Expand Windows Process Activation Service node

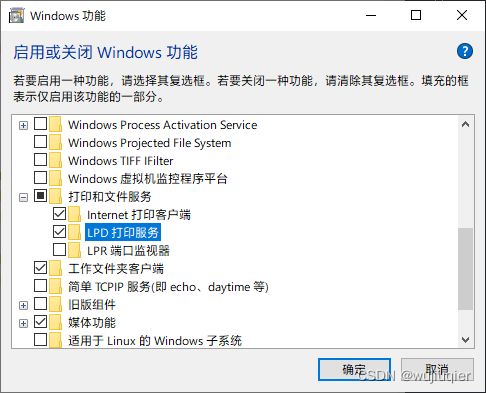23,126
